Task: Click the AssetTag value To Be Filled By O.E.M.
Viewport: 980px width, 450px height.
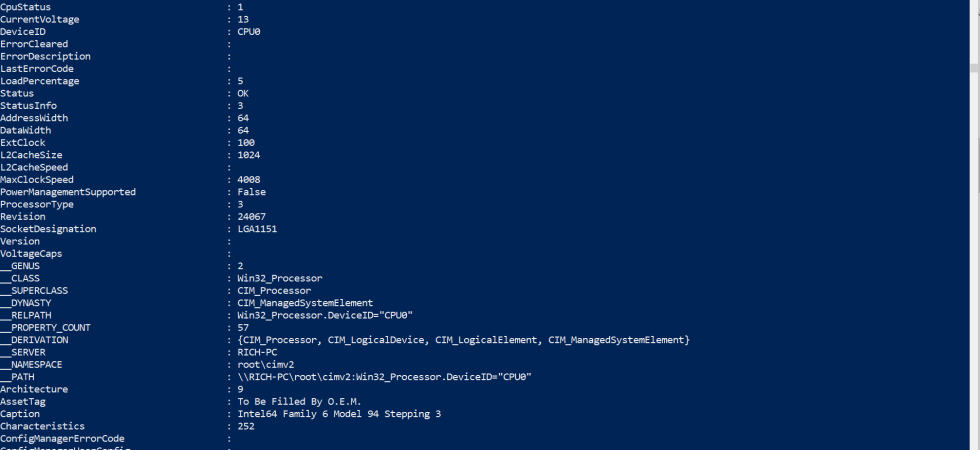Action: [299, 402]
